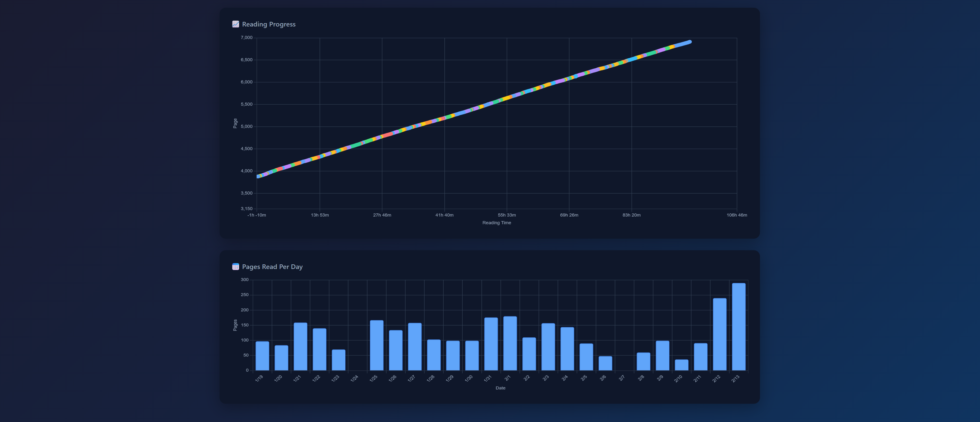Click the end point of progress line
The height and width of the screenshot is (422, 980).
tap(690, 42)
